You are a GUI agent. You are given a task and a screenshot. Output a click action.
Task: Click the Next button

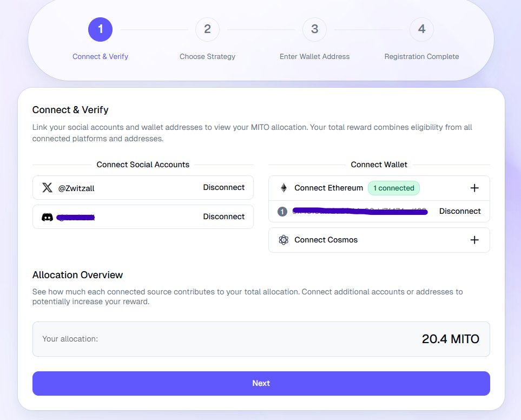pyautogui.click(x=261, y=383)
